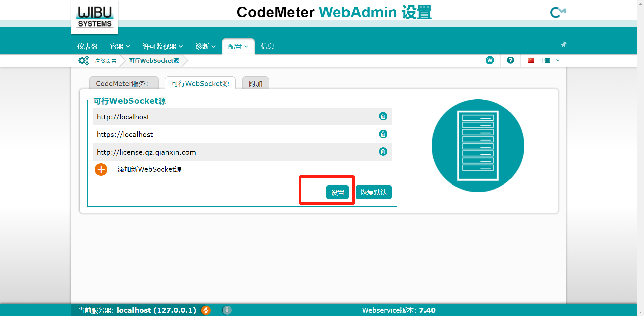Click the 恢复默认 button
The image size is (644, 316).
[373, 192]
